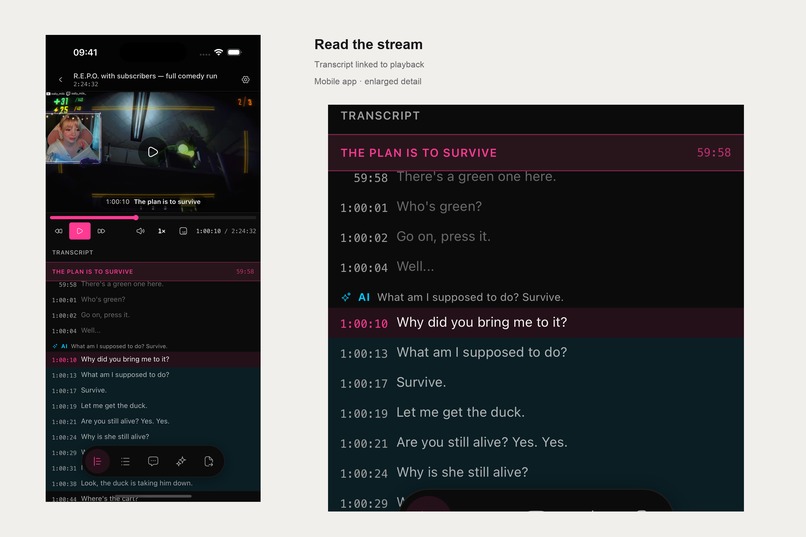Click phone chapter header 'THE PLAN IS TO SURVIVE'
806x537 pixels.
click(x=153, y=271)
